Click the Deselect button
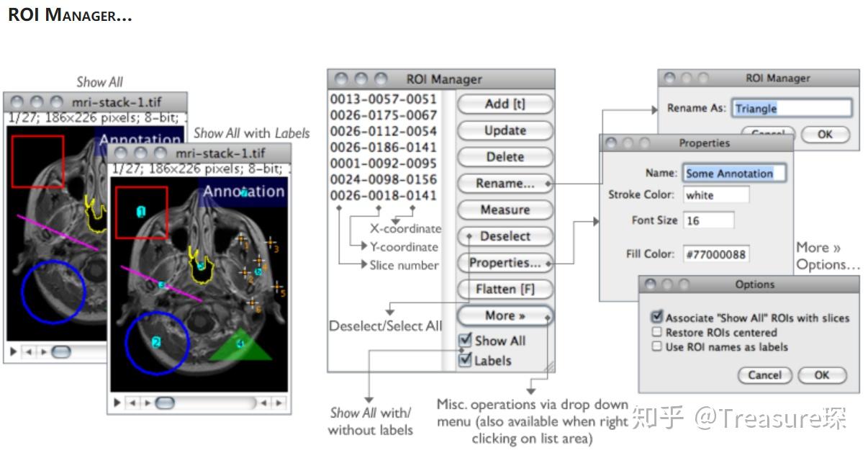 pos(505,236)
